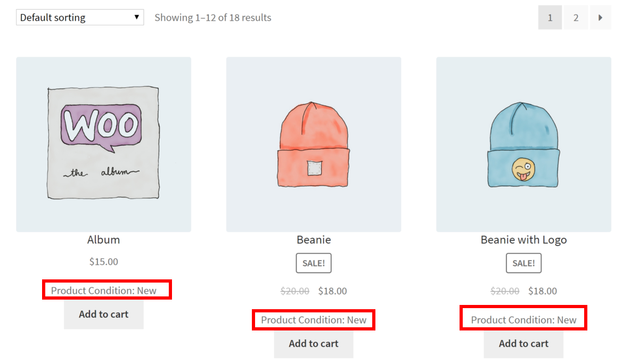Click the blue Beanie with Logo image
Viewport: 639px width, 364px height.
523,144
